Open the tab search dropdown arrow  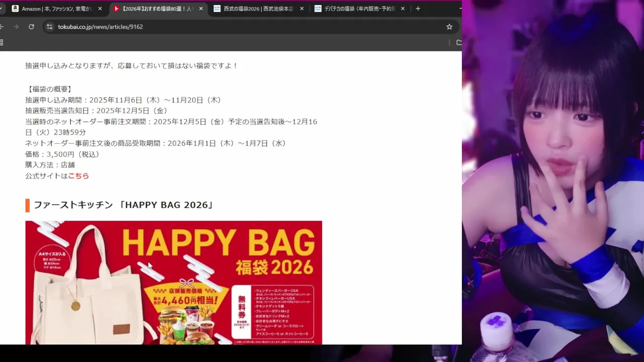1,9
